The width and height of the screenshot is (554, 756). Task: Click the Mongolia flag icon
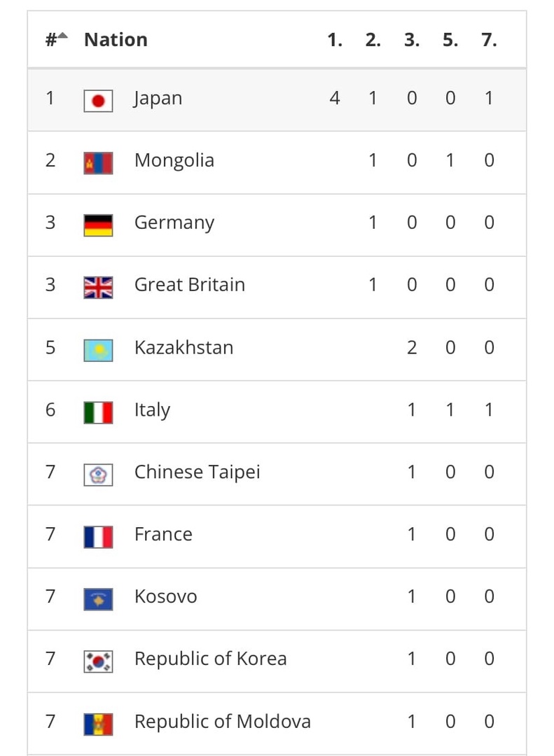(98, 163)
